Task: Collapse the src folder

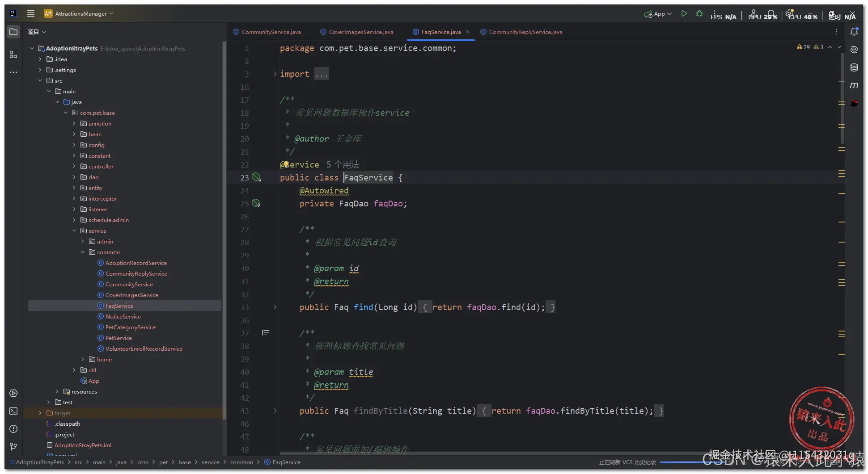Action: [x=40, y=80]
